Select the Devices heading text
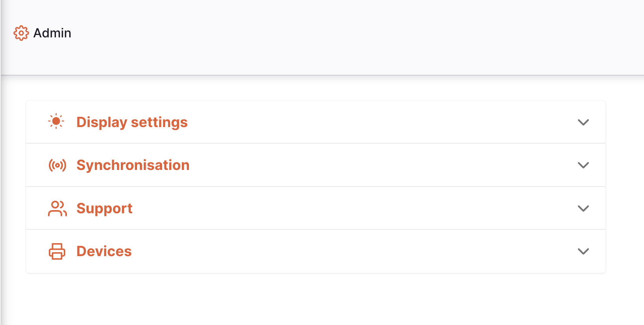The width and height of the screenshot is (644, 325). pos(104,251)
